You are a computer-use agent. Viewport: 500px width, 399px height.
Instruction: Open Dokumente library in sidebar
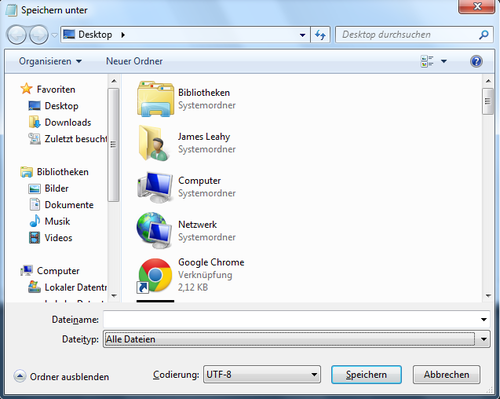[x=61, y=205]
